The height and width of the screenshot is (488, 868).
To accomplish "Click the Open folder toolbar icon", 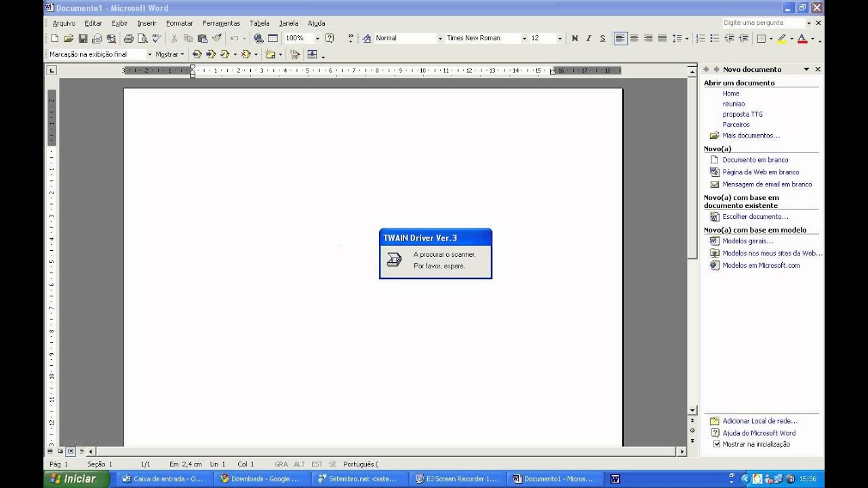I will [68, 39].
